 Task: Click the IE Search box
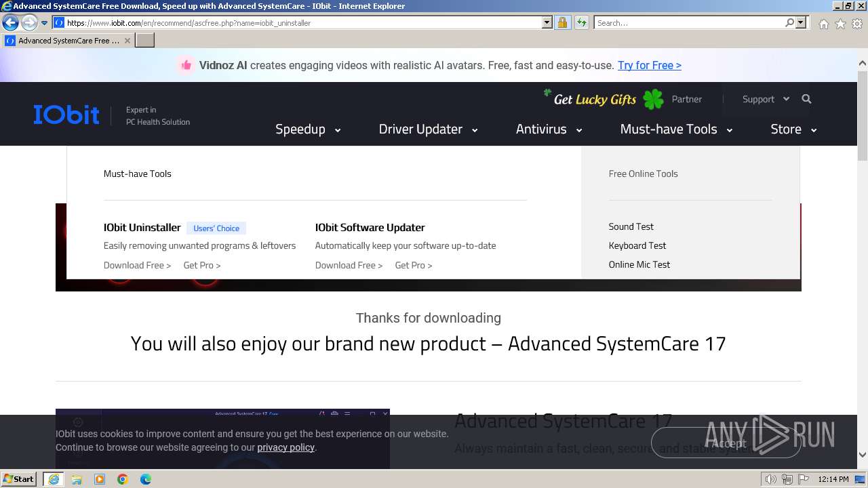click(689, 22)
